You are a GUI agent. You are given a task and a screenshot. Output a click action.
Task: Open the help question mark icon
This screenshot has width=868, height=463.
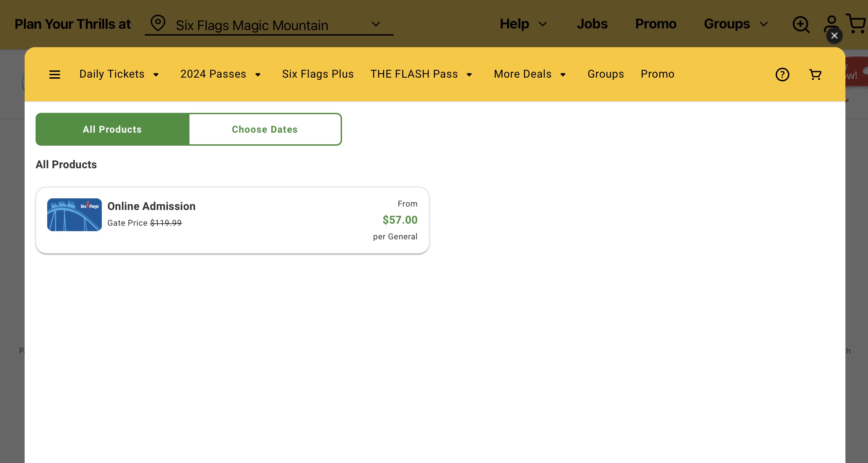tap(782, 74)
